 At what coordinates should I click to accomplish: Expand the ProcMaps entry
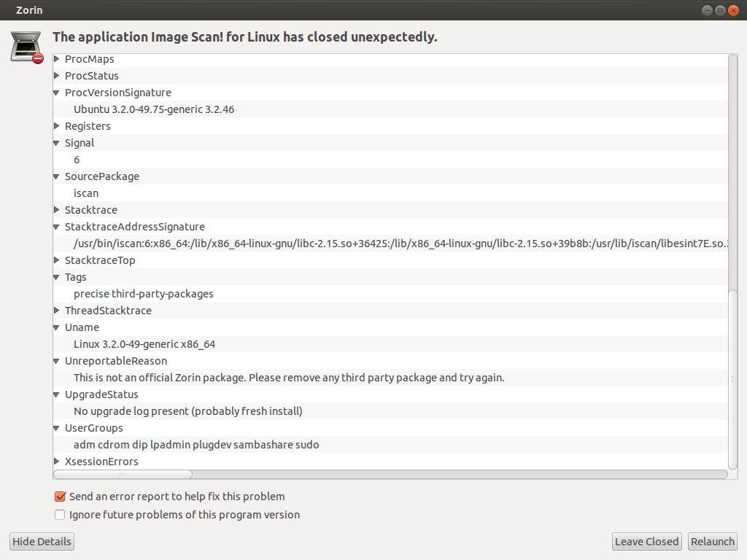[x=58, y=59]
